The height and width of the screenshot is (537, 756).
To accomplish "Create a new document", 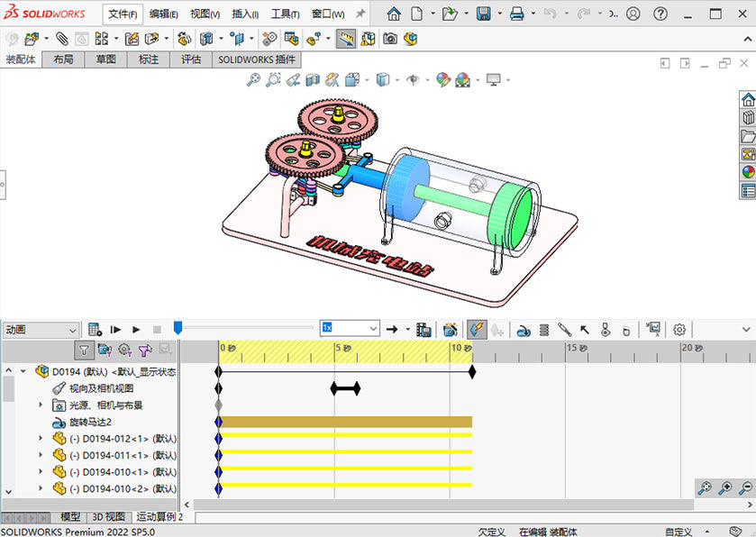I will (x=417, y=14).
